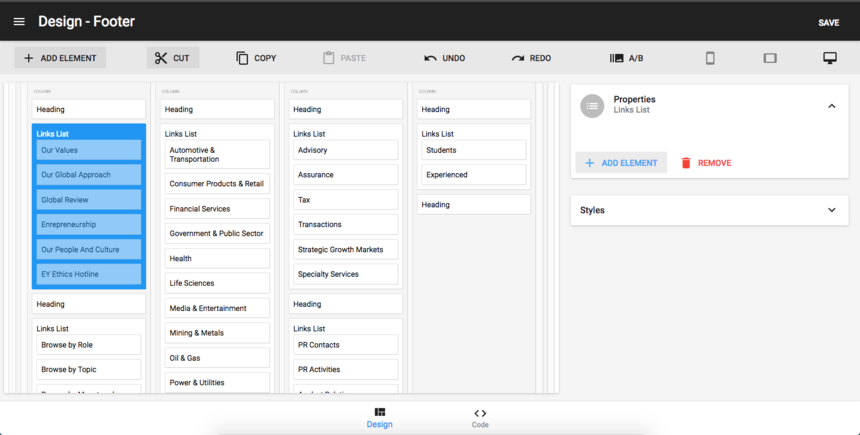Screen dimensions: 860x435
Task: Collapse the Properties panel
Action: (x=831, y=105)
